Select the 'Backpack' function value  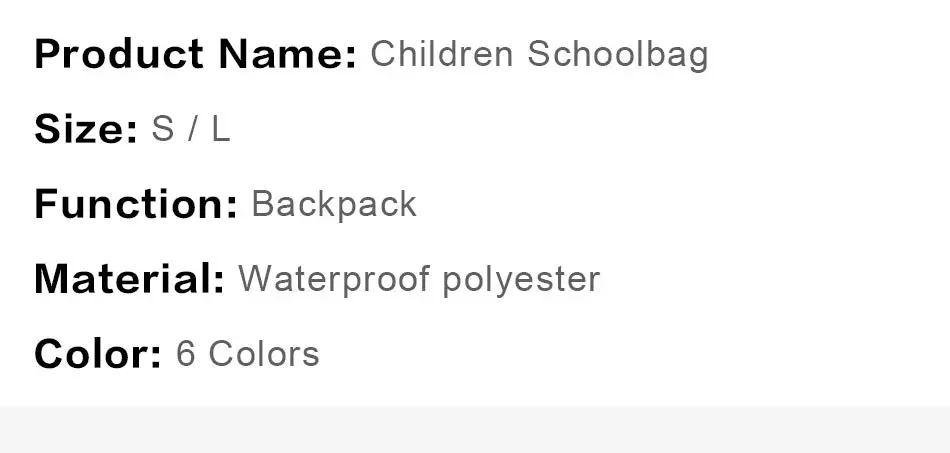coord(334,205)
